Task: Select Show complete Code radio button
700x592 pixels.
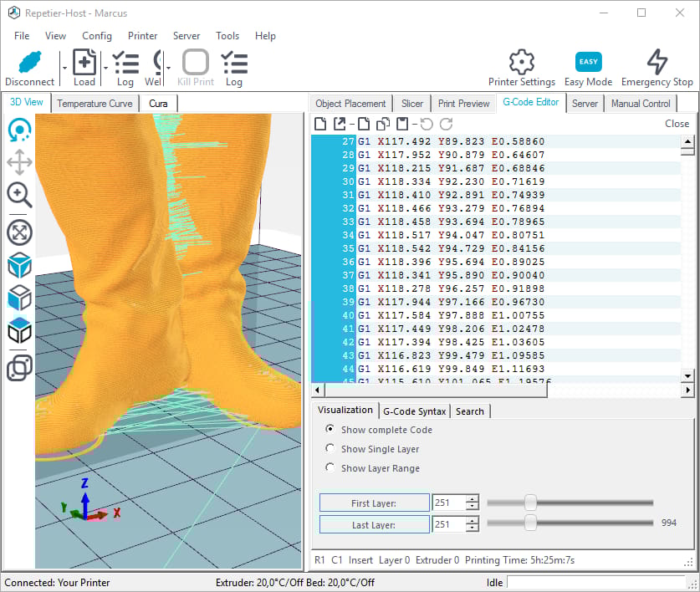Action: coord(330,429)
